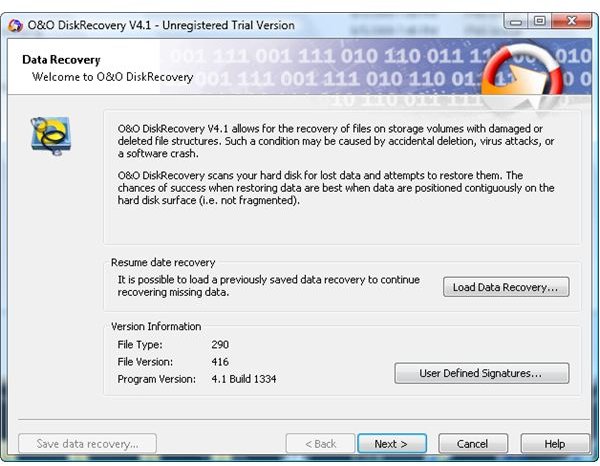Select Program Version '4.1 Build 1334'
This screenshot has width=600, height=466.
tap(244, 379)
